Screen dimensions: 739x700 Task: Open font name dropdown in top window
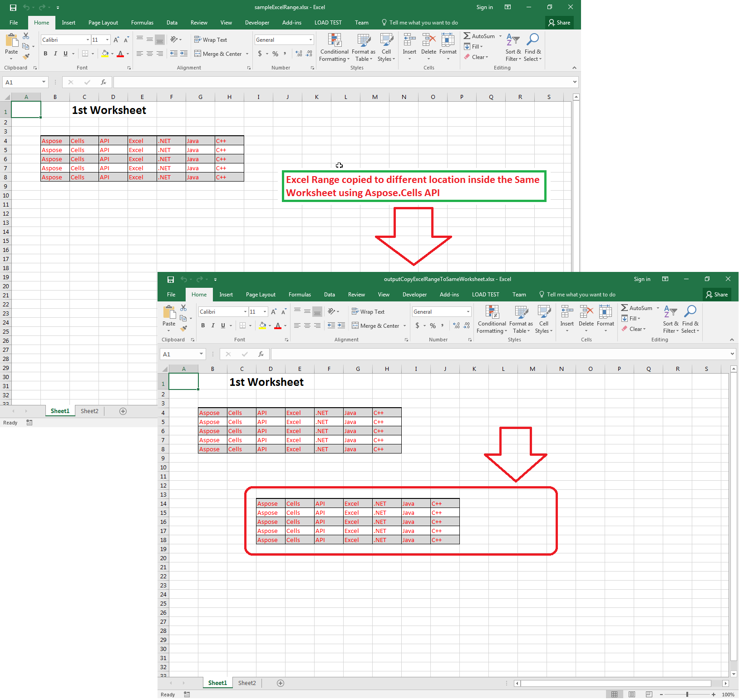point(88,40)
